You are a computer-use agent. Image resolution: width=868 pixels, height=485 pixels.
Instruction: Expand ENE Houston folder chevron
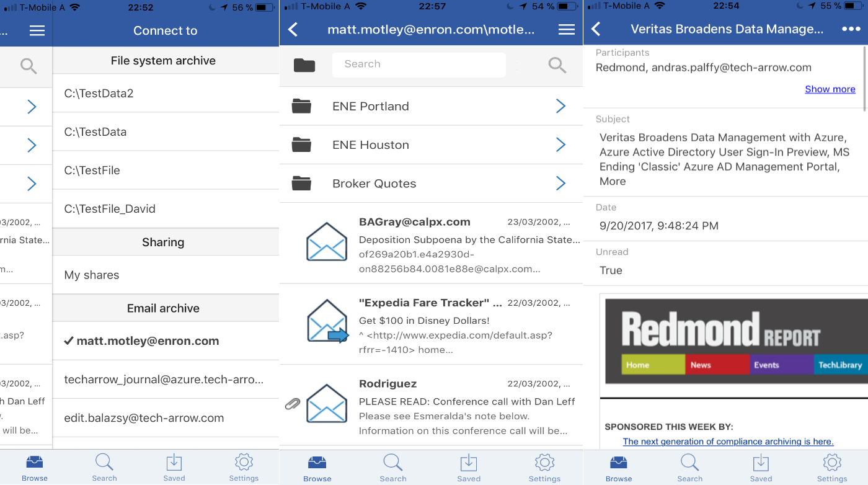pos(560,145)
